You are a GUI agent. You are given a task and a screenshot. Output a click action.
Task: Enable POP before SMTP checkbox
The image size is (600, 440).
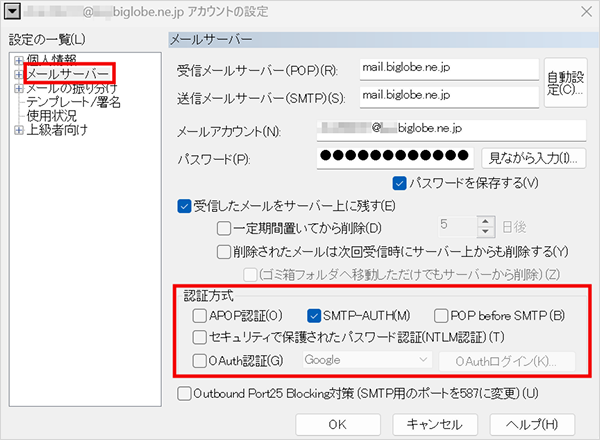click(x=441, y=316)
